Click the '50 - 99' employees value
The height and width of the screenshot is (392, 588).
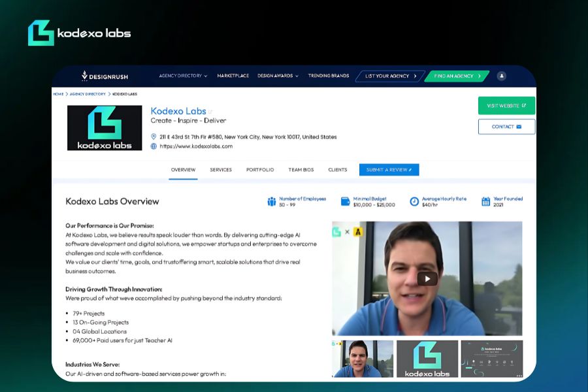point(287,204)
